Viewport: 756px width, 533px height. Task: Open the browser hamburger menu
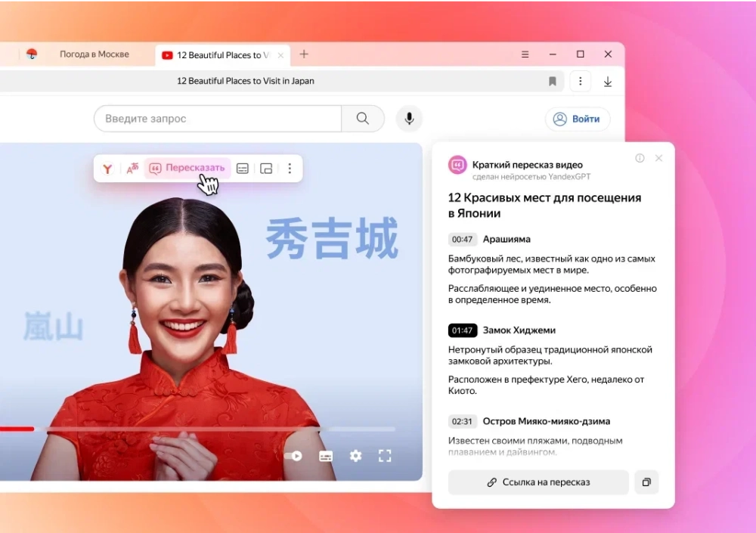pos(525,54)
